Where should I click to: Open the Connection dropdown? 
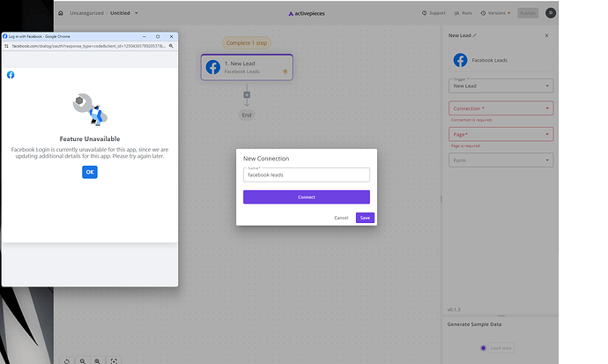pyautogui.click(x=501, y=108)
